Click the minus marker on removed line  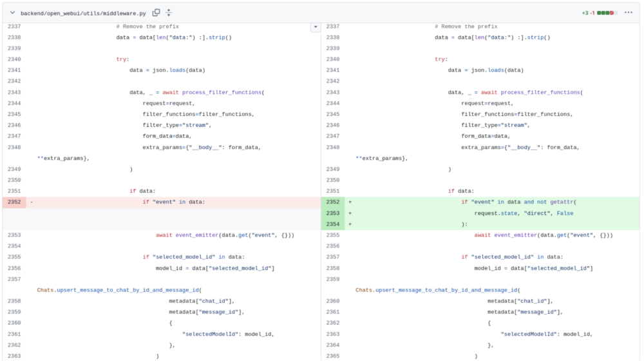[x=32, y=202]
